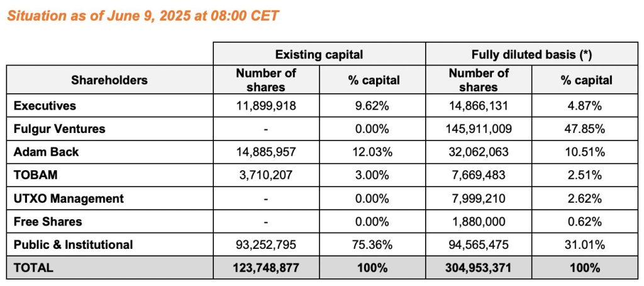Click the 'Shareholders' column header
The width and height of the screenshot is (644, 286).
point(109,80)
